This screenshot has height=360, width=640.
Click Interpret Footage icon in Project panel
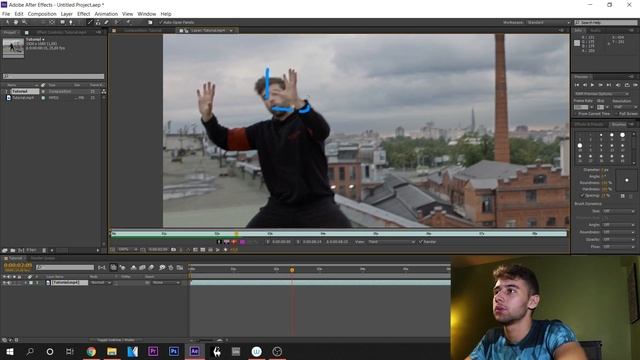tap(4, 250)
